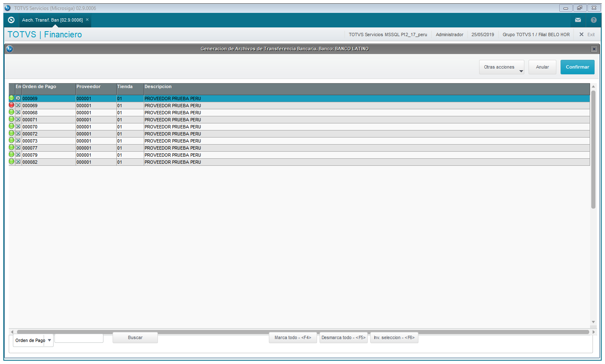Click green status icon for order 000077
The width and height of the screenshot is (605, 364).
(12, 148)
